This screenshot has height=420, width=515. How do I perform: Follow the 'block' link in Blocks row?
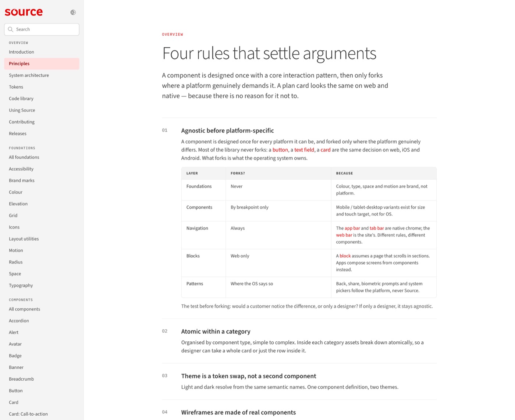click(345, 256)
